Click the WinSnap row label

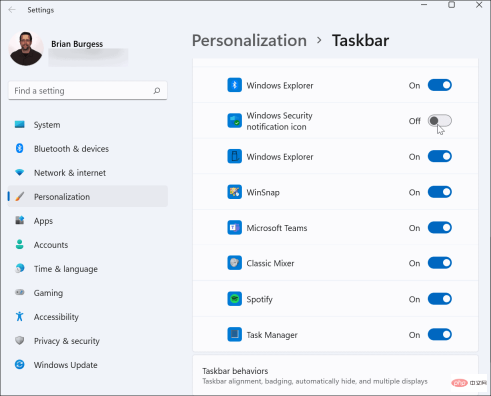click(263, 192)
